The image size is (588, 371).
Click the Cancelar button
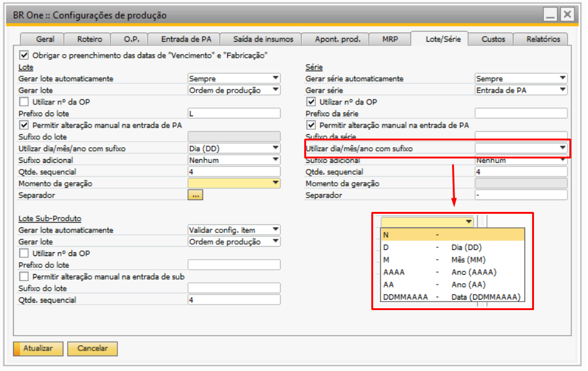pos(93,349)
